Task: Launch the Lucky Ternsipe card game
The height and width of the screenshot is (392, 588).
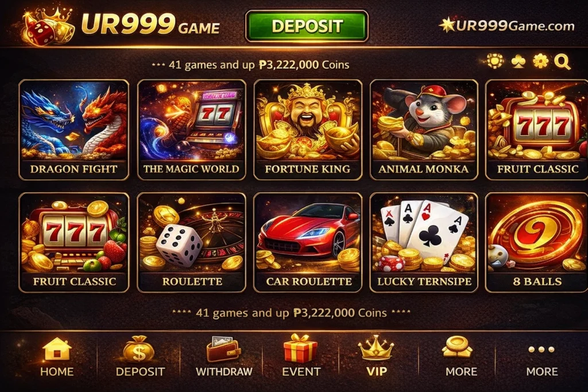Action: point(424,242)
